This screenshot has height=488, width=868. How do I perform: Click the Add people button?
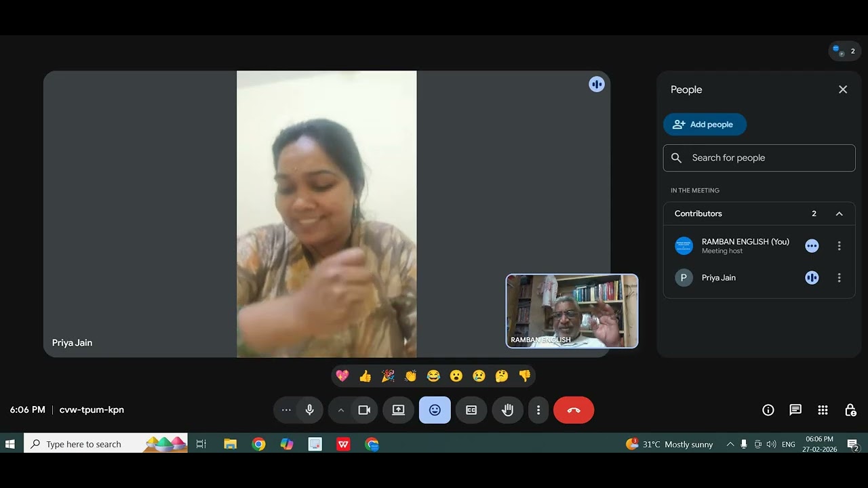pos(705,124)
